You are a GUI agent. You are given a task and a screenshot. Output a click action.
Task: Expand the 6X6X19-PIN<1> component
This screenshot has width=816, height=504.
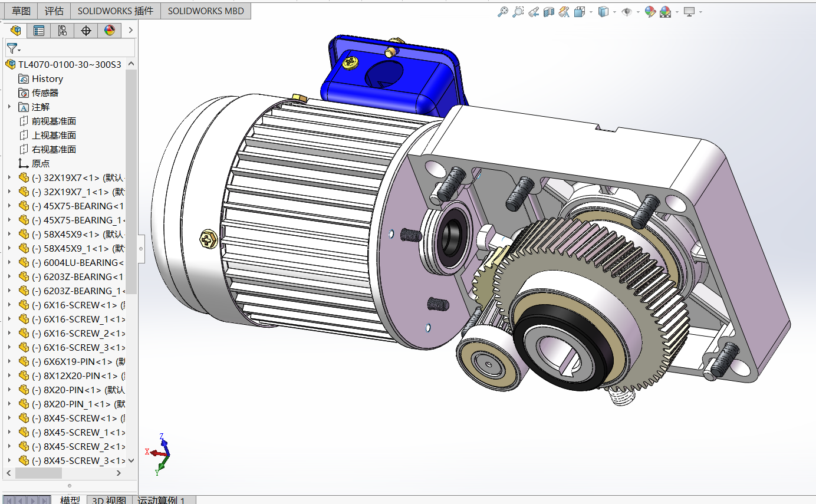[9, 361]
